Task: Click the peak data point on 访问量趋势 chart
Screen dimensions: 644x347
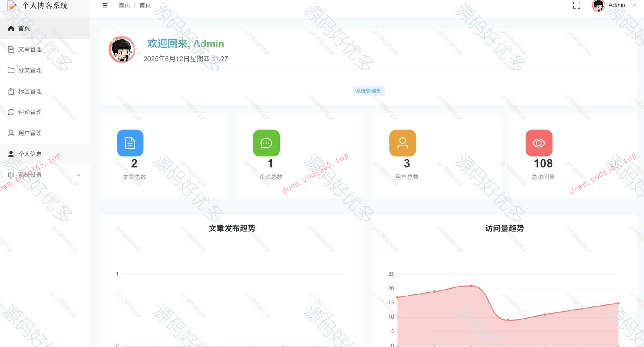Action: (471, 286)
